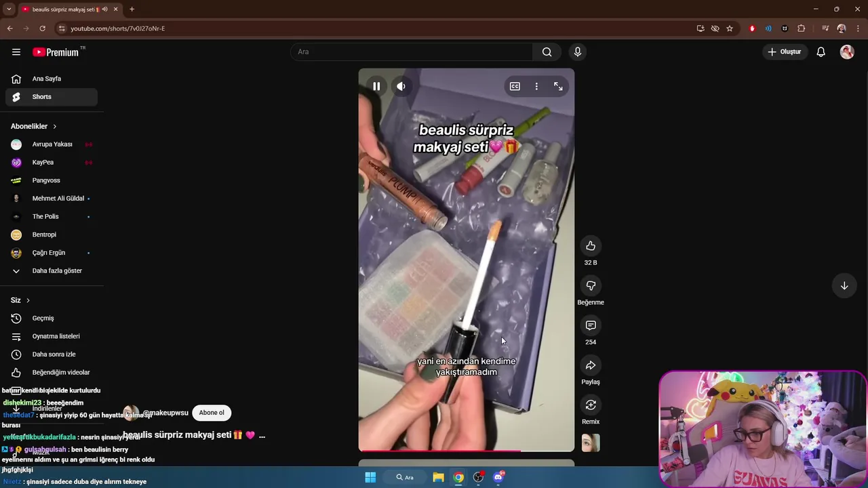Open Daha sonra izle watch later

click(52, 354)
